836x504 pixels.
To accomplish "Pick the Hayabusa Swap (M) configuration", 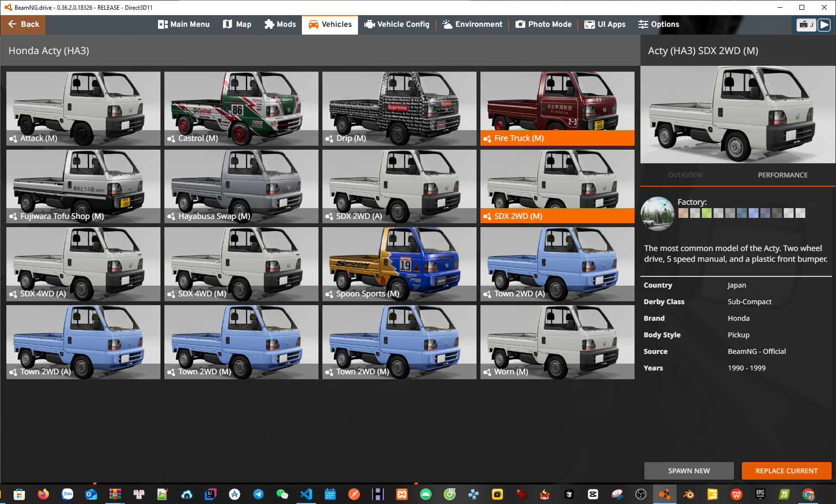I will click(x=241, y=186).
